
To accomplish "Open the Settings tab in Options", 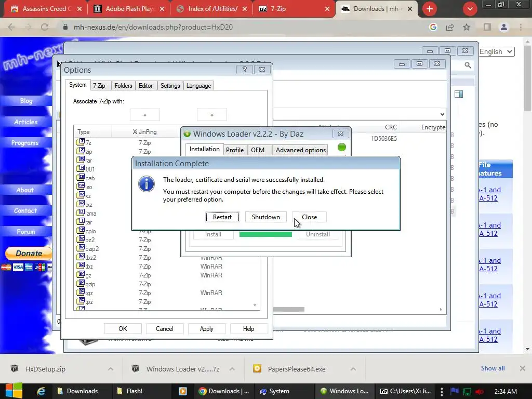I will pos(170,86).
